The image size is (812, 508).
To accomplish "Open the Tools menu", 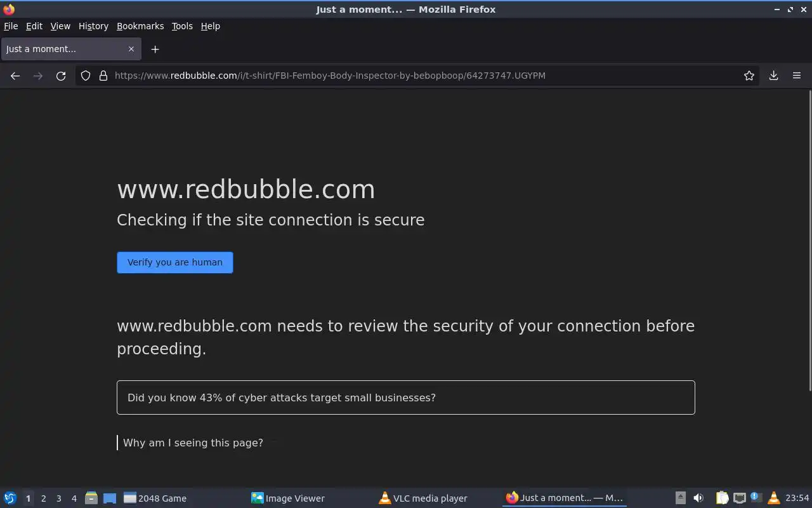I will (182, 26).
